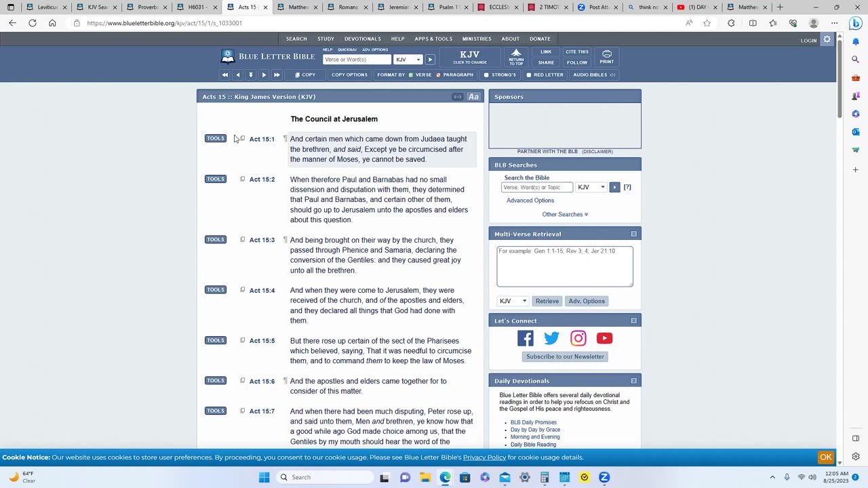This screenshot has height=488, width=868.
Task: Open the Facebook icon
Action: [526, 338]
